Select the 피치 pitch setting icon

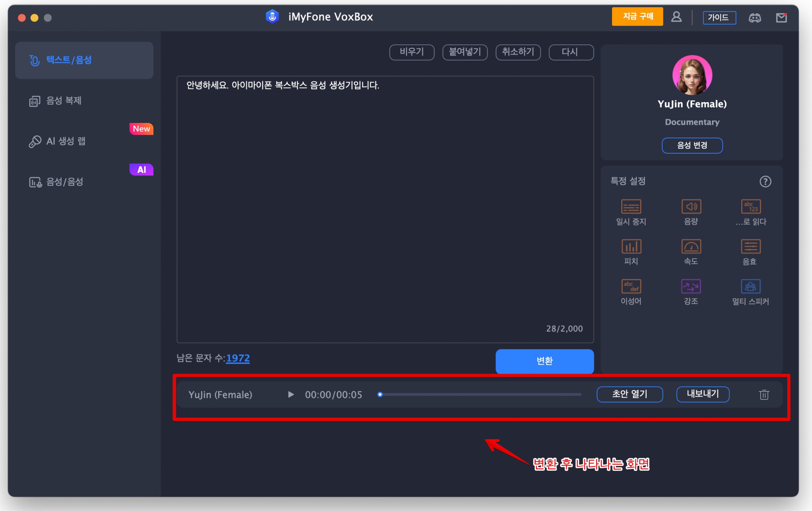coord(631,246)
